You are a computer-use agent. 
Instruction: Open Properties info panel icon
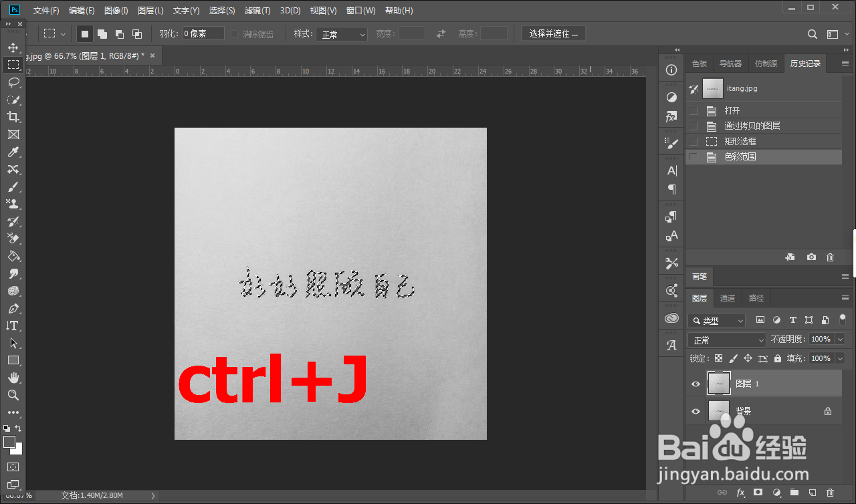671,70
